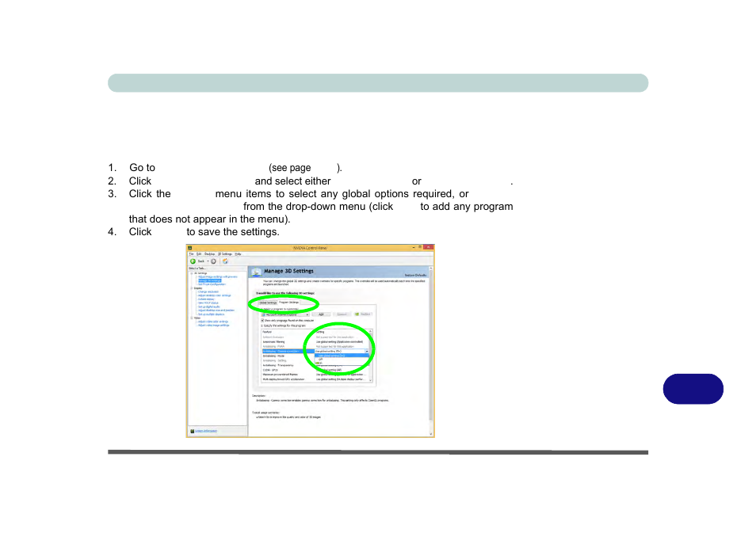
Task: Select Change resolution task
Action: [208, 292]
